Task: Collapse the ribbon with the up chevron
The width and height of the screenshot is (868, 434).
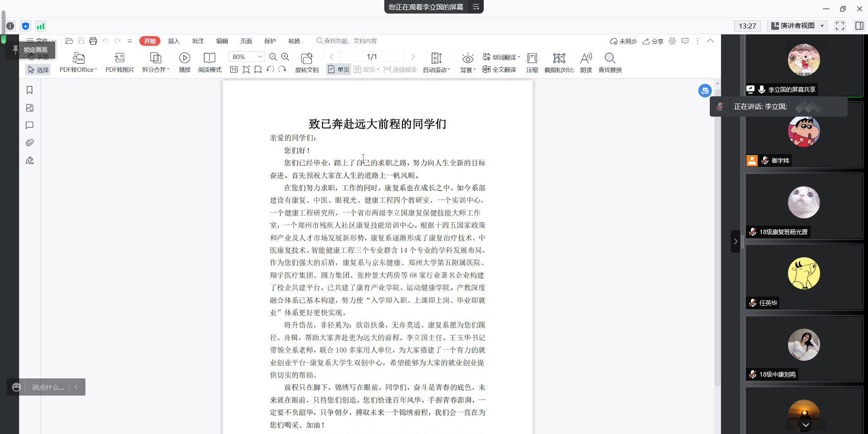Action: point(710,41)
